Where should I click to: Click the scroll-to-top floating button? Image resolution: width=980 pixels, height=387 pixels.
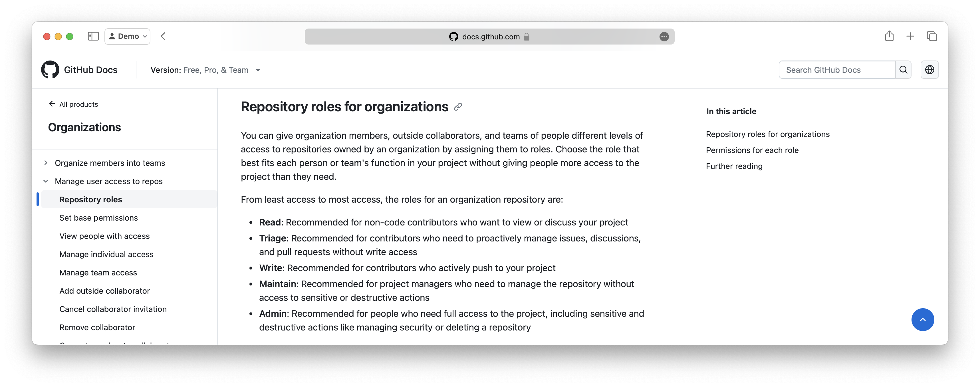923,319
